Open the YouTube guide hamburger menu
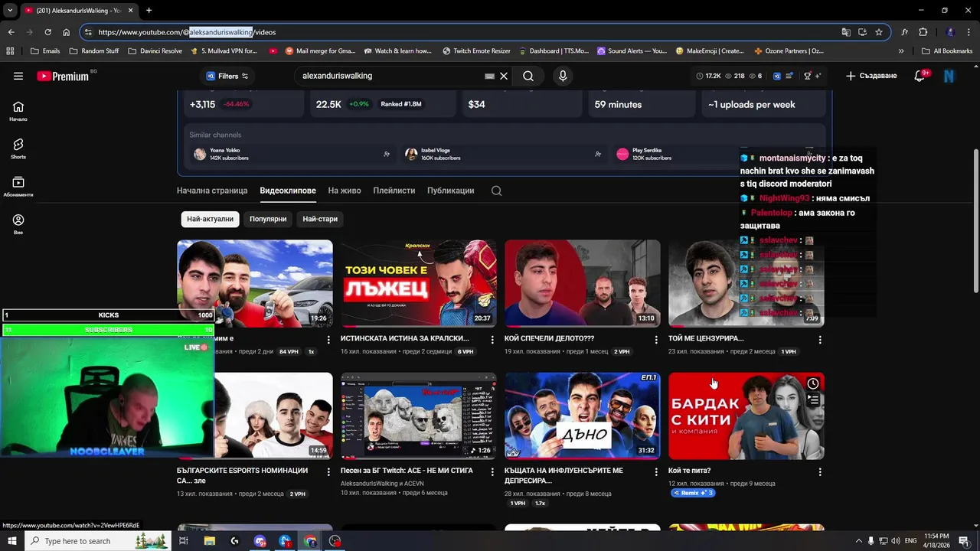The image size is (980, 551). click(x=18, y=76)
